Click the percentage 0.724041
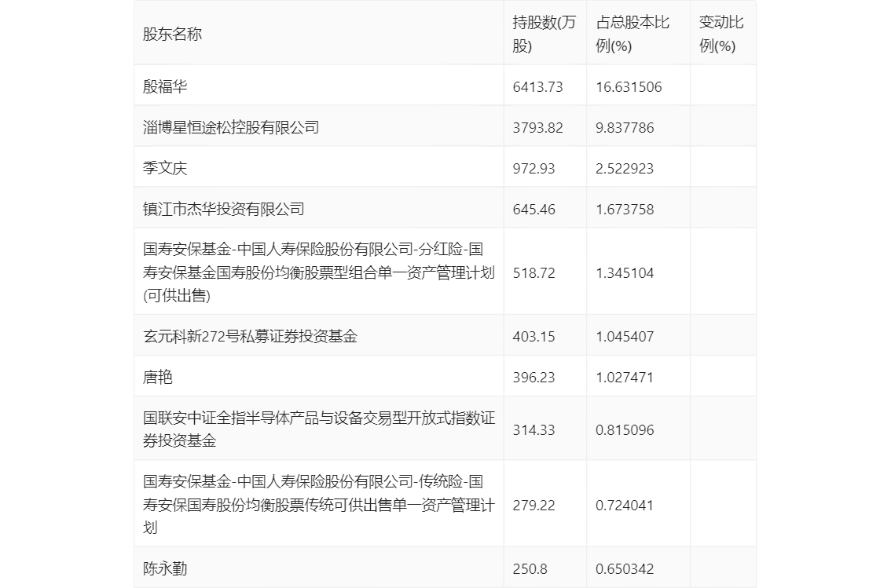This screenshot has width=891, height=588. coord(625,505)
